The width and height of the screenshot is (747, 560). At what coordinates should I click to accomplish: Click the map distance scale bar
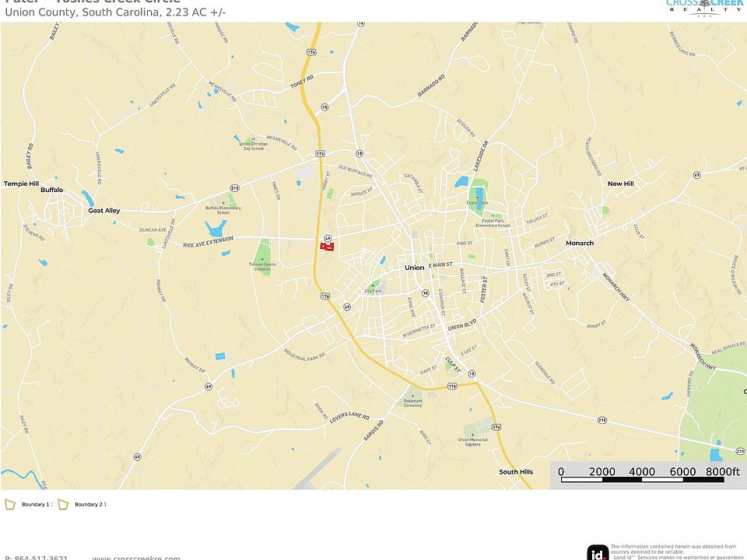[646, 479]
